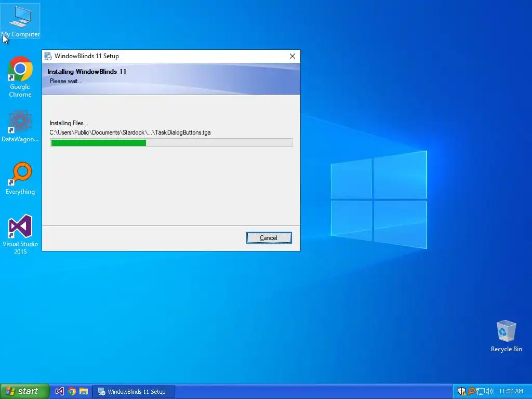Click the 'Installing Files...' status label

(x=69, y=123)
